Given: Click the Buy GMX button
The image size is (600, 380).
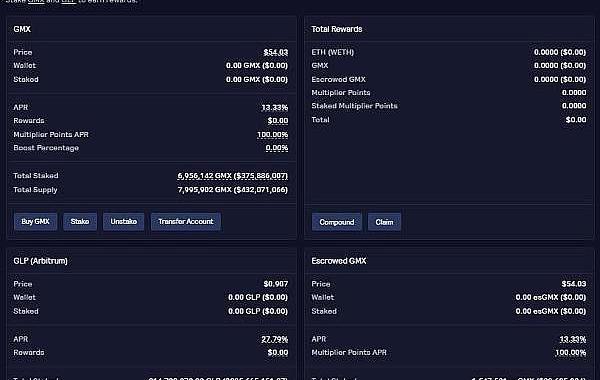Looking at the screenshot, I should click(35, 222).
